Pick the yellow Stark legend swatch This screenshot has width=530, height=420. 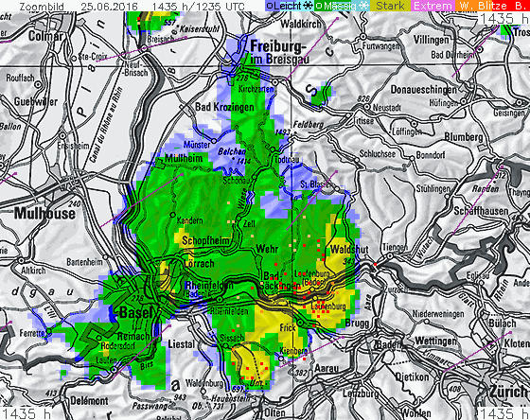click(x=390, y=6)
